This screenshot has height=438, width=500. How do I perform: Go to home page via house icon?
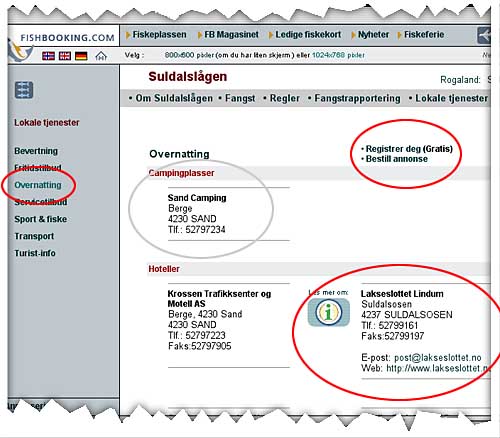pos(101,56)
